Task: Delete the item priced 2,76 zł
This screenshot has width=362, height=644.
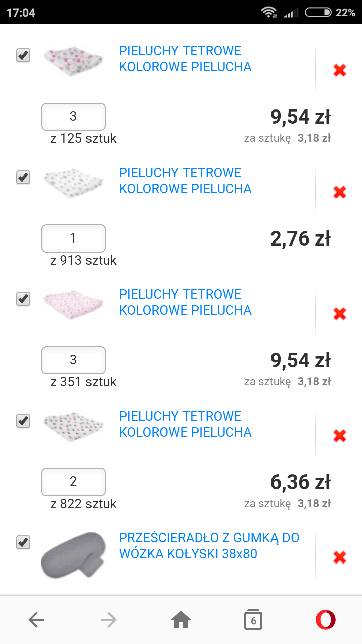Action: (340, 192)
